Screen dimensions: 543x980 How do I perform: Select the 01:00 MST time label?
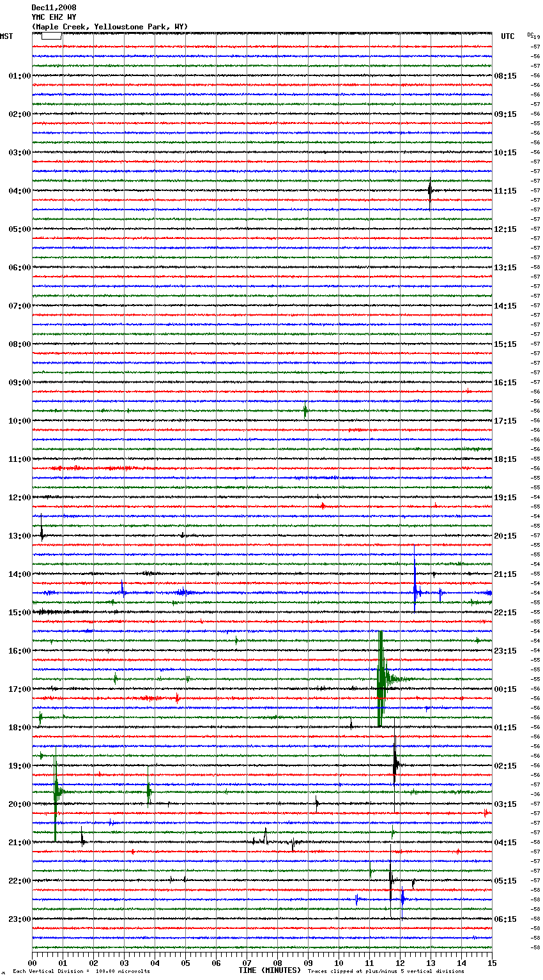[20, 76]
